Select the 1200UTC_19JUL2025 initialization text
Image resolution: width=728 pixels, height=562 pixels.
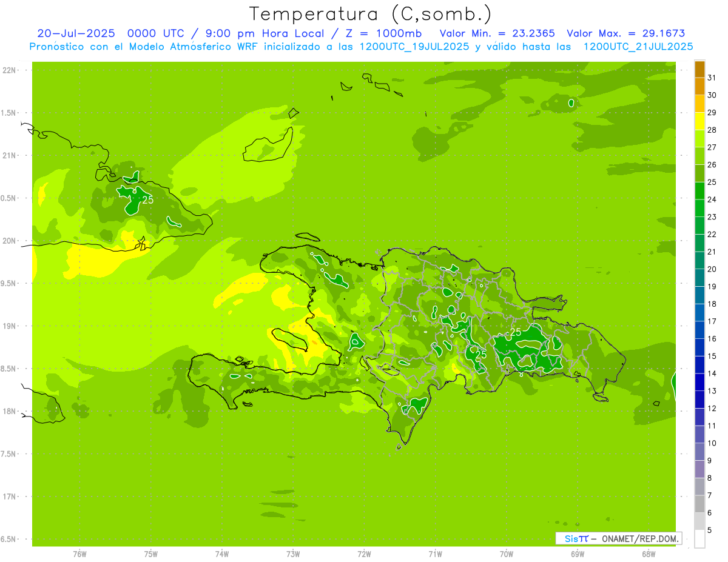pyautogui.click(x=414, y=47)
